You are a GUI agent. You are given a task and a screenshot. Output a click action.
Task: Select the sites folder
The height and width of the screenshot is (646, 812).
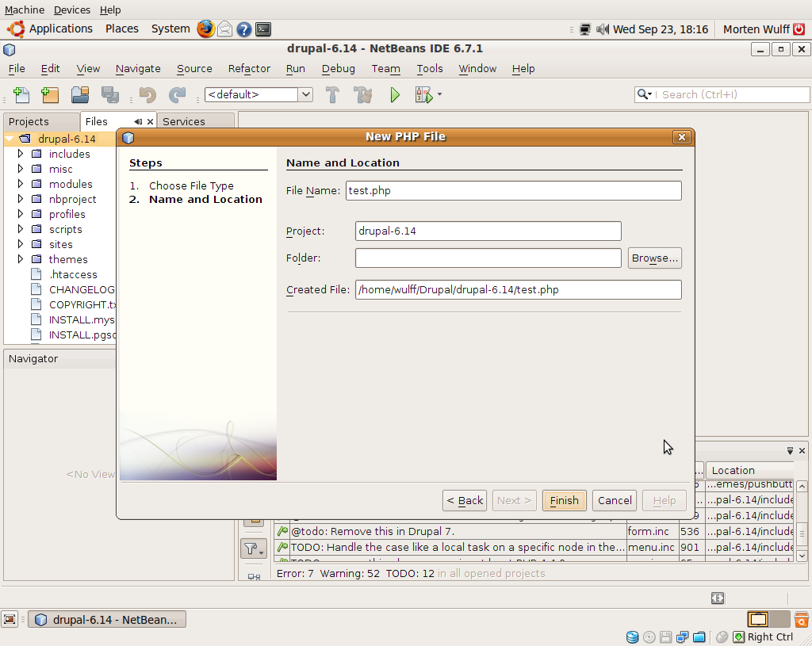(60, 244)
